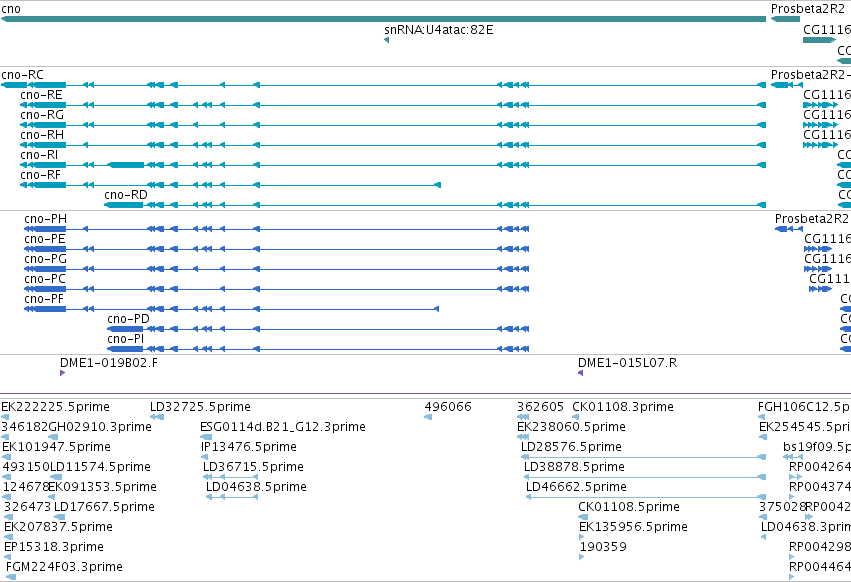Click the cno-RG transcript label
851x582 pixels.
tap(42, 115)
